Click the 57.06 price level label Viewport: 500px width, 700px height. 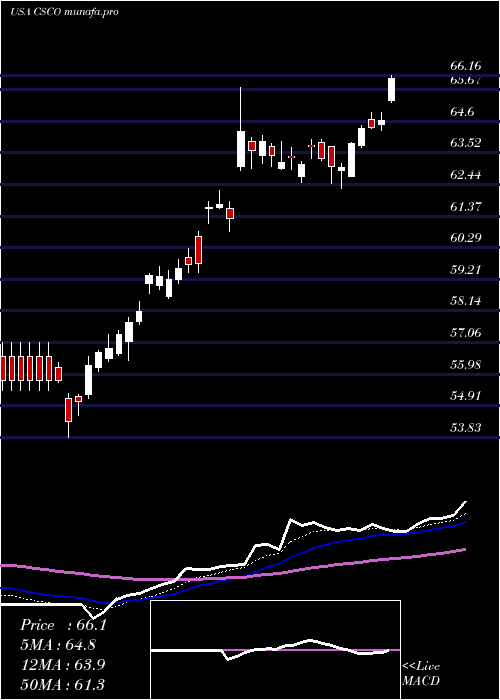(466, 333)
